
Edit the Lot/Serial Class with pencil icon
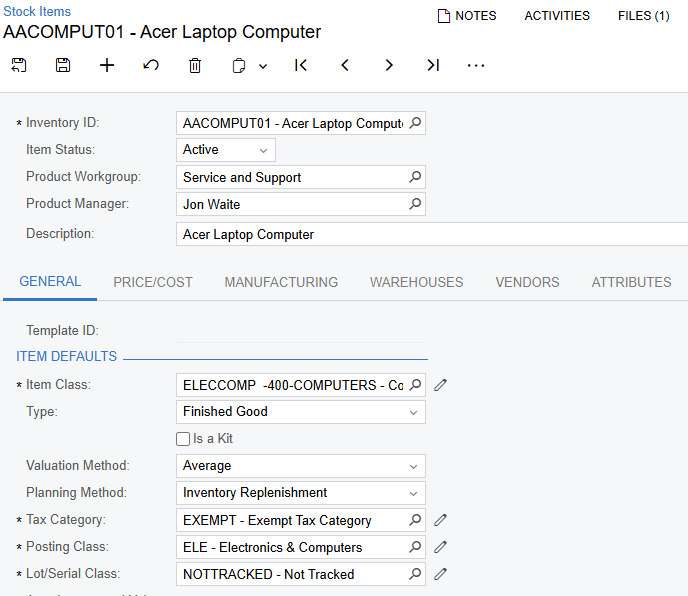[440, 574]
